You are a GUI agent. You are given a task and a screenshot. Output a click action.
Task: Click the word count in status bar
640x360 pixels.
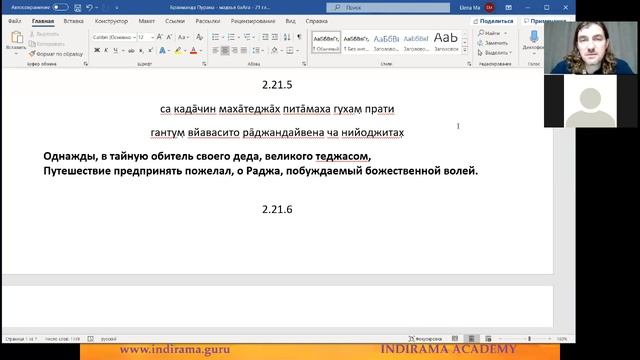(62, 339)
